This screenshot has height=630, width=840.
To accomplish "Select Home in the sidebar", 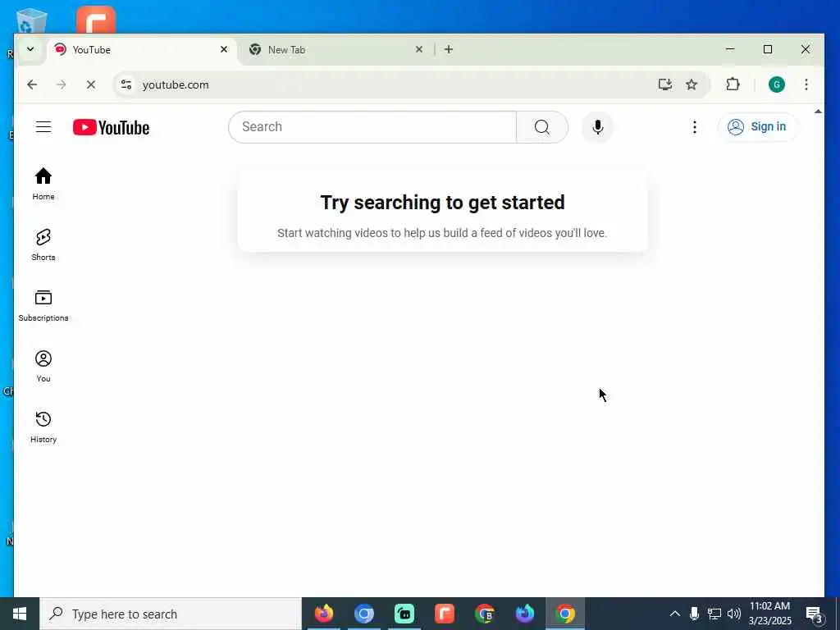I will (x=43, y=185).
